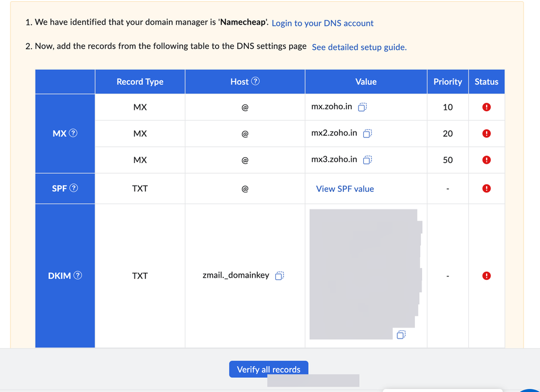540x392 pixels.
Task: Select the mx.zoho.in value text
Action: coord(332,107)
